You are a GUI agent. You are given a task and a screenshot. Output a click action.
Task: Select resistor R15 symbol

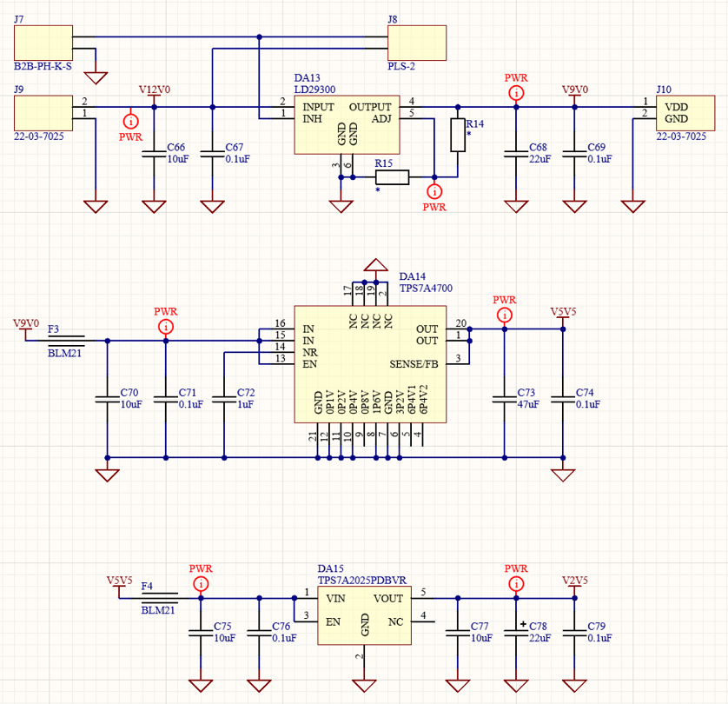pos(392,177)
